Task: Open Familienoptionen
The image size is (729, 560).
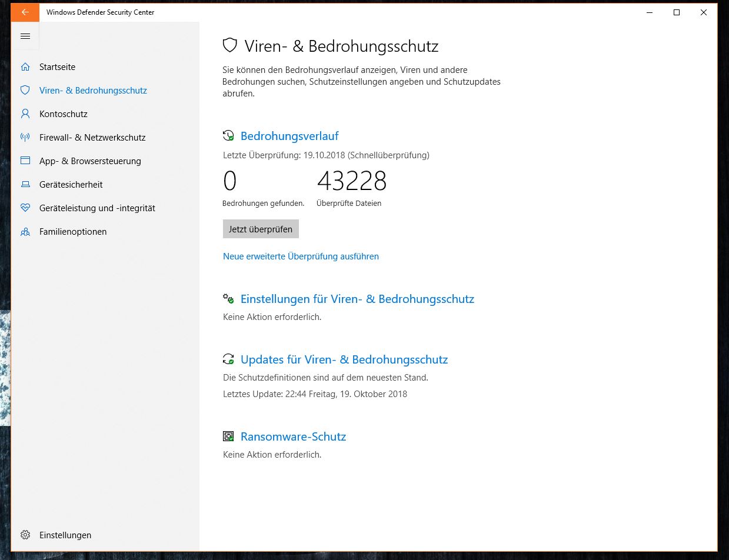Action: (x=73, y=232)
